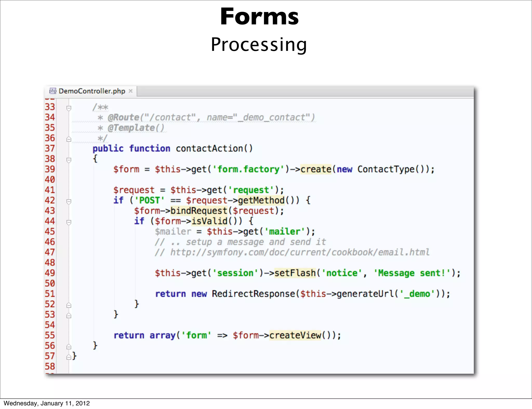This screenshot has height=409, width=532.
Task: Close the DemoController.php tab
Action: click(131, 91)
